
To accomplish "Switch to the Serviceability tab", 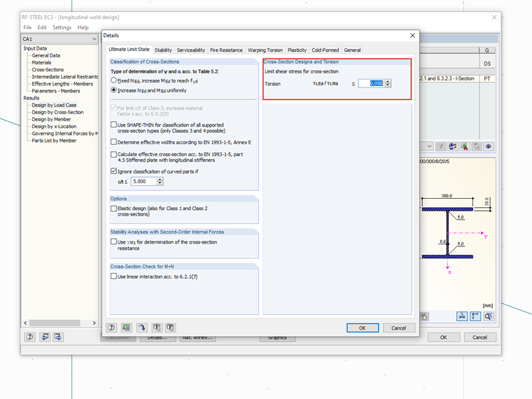I will pos(190,50).
